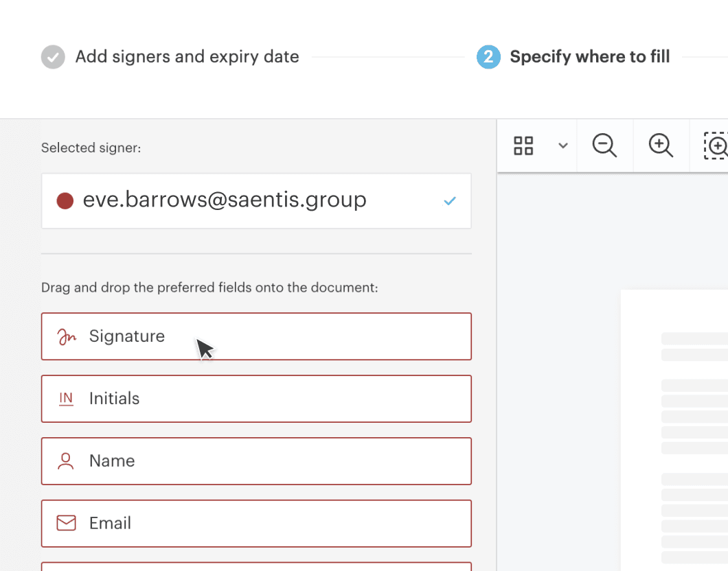Viewport: 728px width, 571px height.
Task: Click the envelope icon on the Email field
Action: 66,523
